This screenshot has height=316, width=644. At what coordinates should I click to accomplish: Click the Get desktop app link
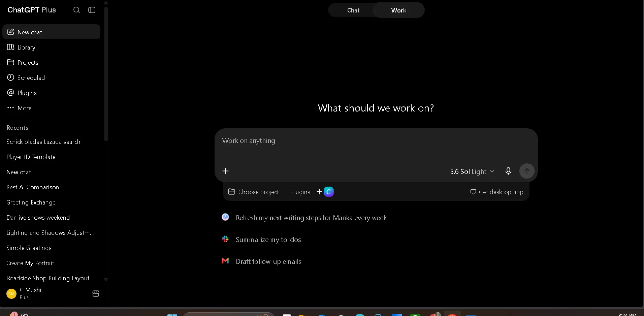click(497, 192)
